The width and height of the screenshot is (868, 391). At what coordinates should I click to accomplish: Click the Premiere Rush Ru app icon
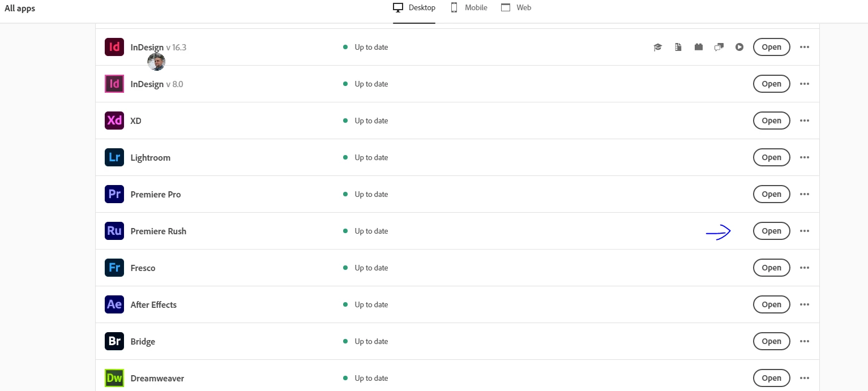pyautogui.click(x=114, y=231)
